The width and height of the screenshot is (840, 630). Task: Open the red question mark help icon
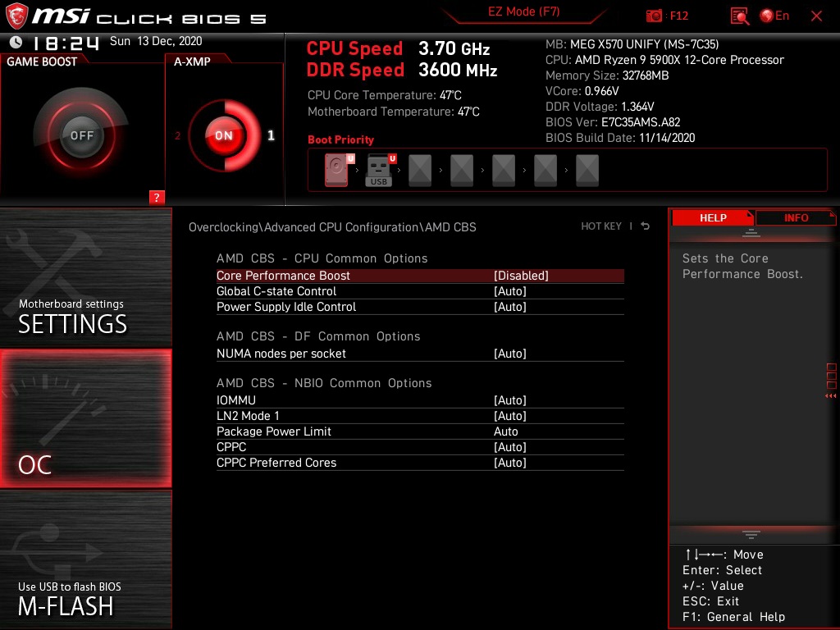157,197
